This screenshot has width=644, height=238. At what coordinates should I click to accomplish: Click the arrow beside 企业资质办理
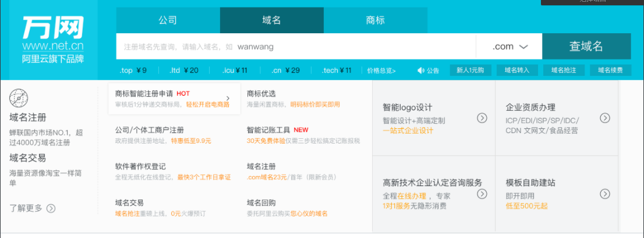point(605,118)
